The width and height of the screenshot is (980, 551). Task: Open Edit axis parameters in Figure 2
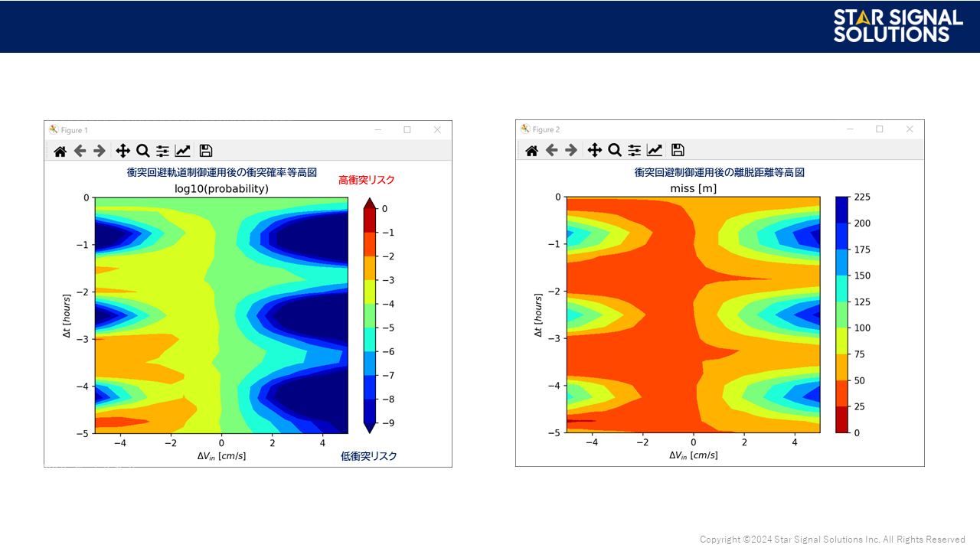pos(655,150)
